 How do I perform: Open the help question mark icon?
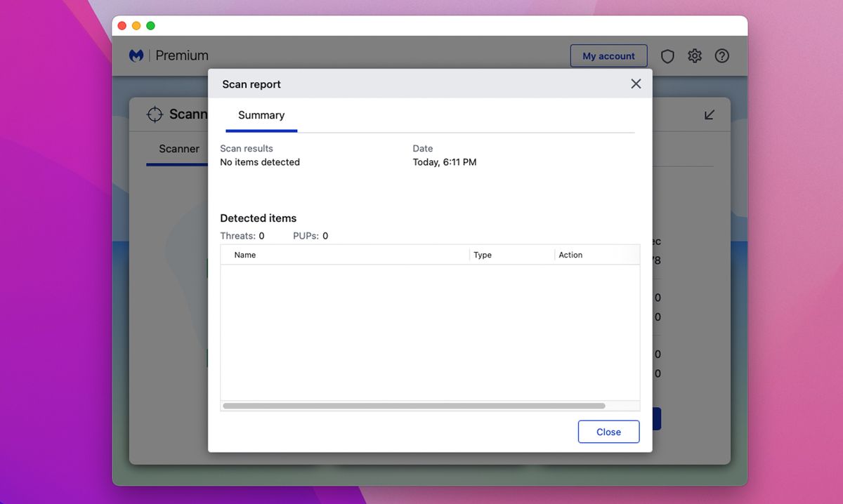(x=722, y=56)
